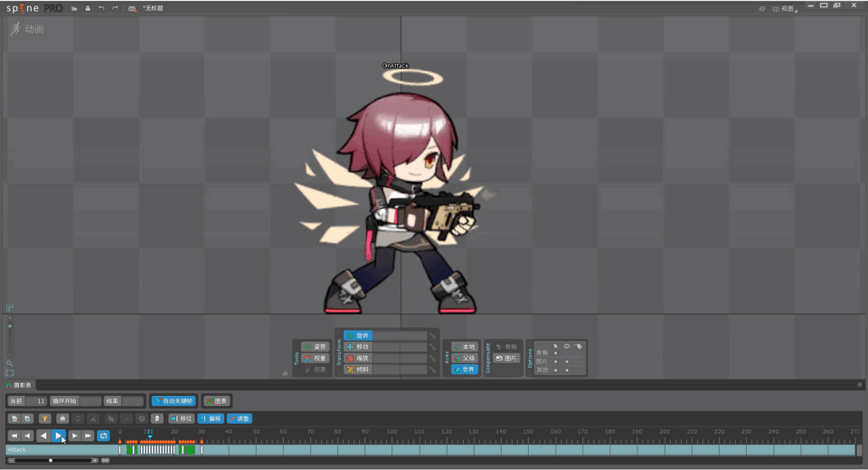Click the save project icon
The width and height of the screenshot is (868, 470).
(88, 8)
